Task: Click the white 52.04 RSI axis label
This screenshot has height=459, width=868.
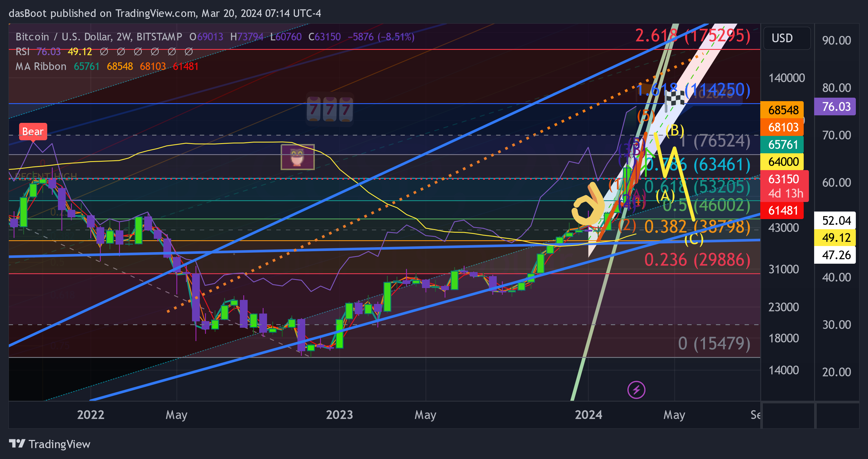Action: (835, 220)
